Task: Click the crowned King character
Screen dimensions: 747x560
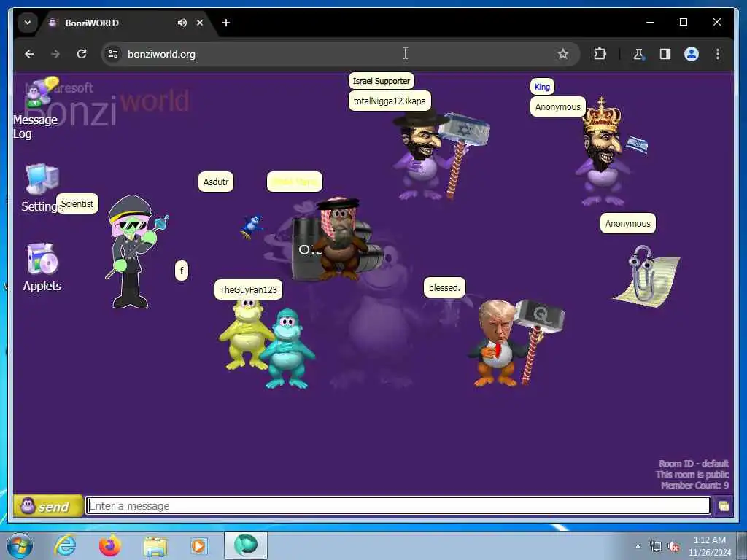Action: coord(604,152)
